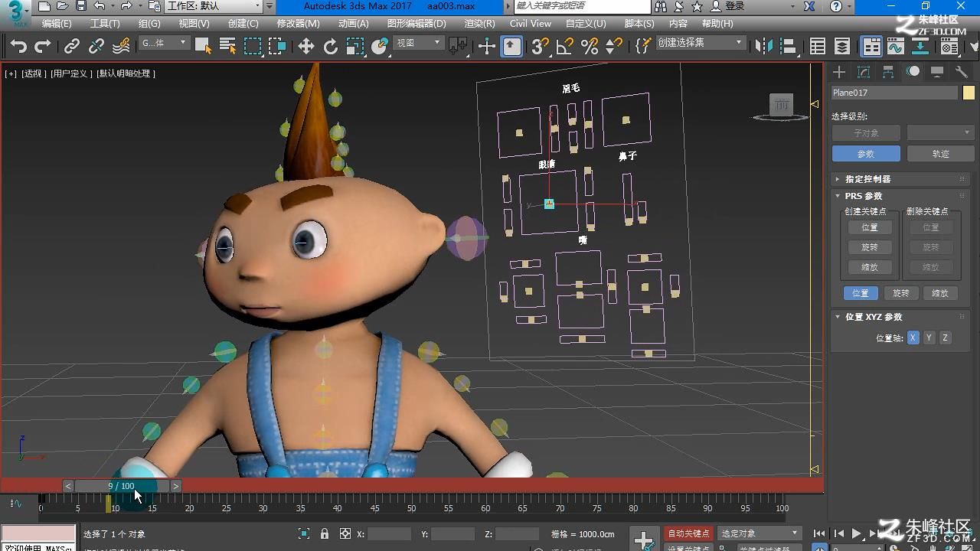This screenshot has width=980, height=551.
Task: Click the 轨迹 button in Motion panel
Action: coord(940,154)
